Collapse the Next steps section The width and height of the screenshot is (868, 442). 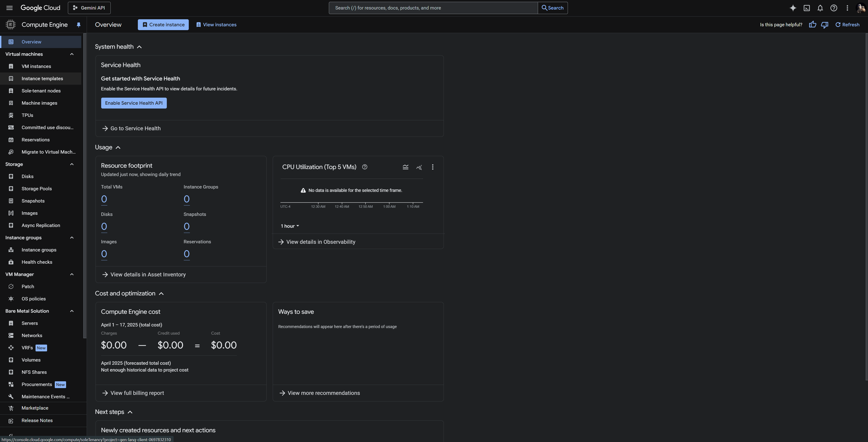point(130,412)
